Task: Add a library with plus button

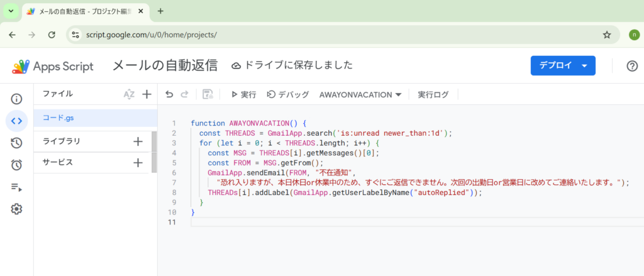Action: pos(138,141)
